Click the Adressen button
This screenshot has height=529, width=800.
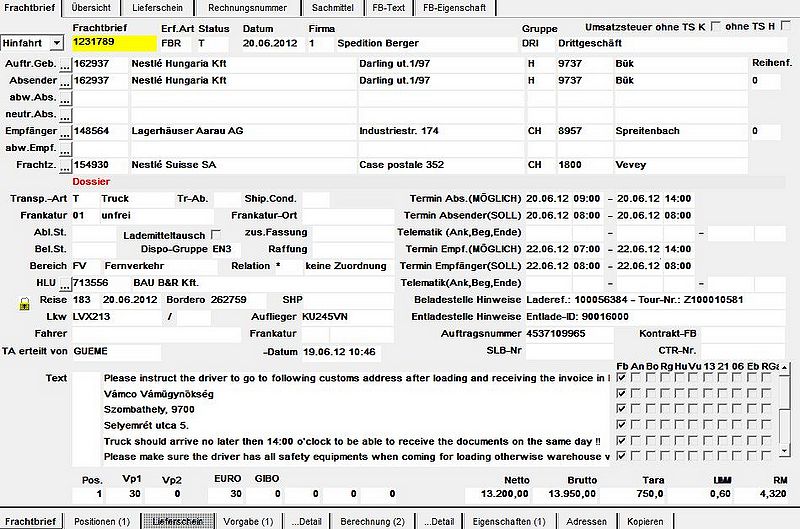(x=586, y=521)
